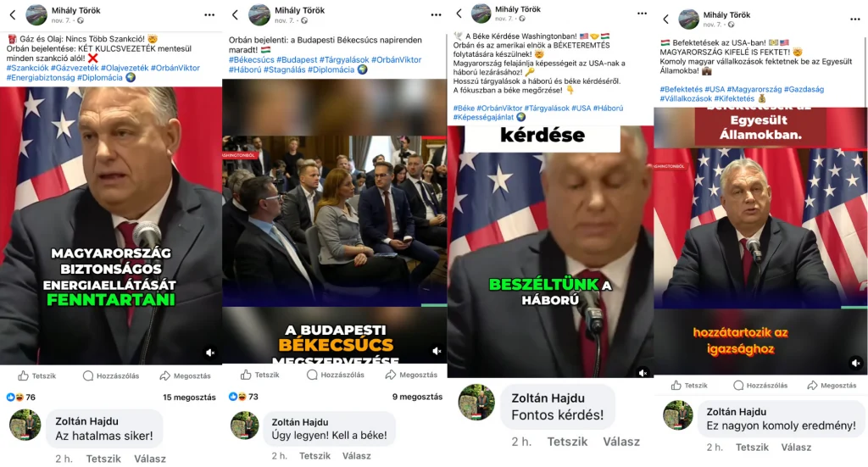
Task: Open the 15 megosztás shares list
Action: click(189, 398)
